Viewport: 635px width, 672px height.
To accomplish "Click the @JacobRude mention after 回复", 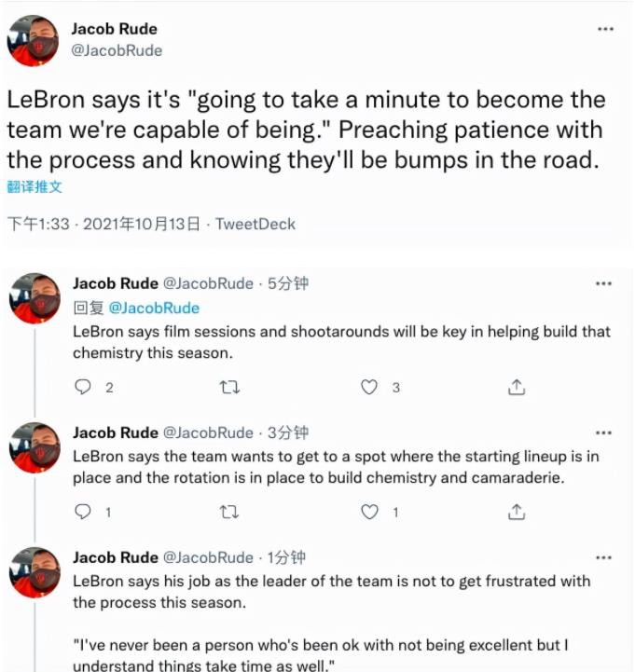I will click(154, 308).
